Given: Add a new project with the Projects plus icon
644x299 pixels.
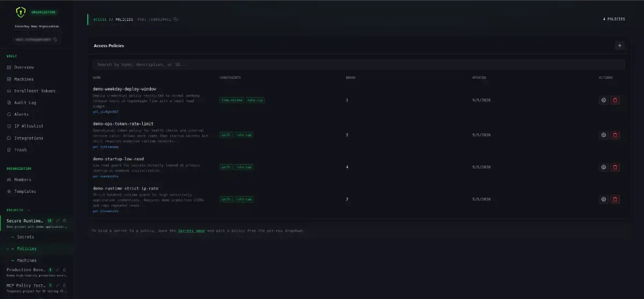Looking at the screenshot, I should [29, 210].
